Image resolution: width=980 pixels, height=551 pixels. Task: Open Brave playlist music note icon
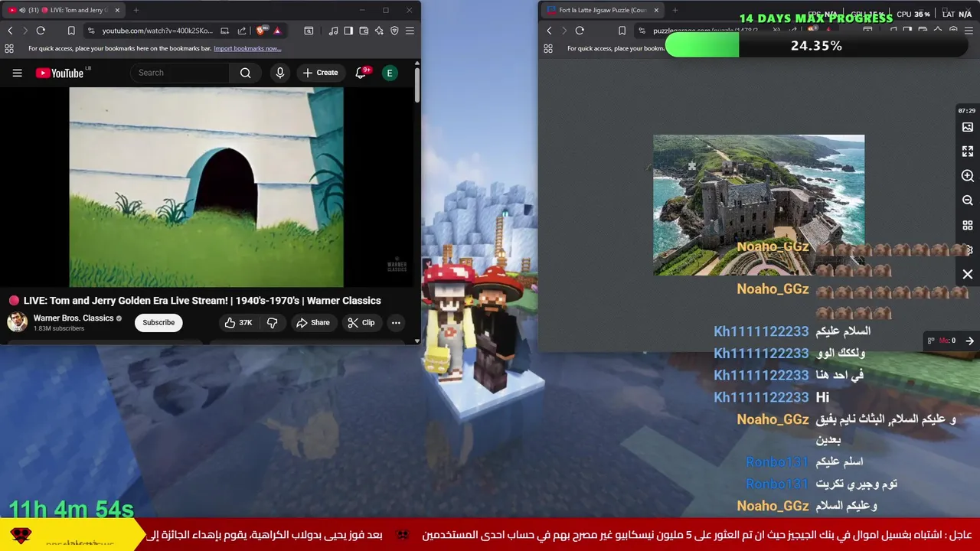click(x=333, y=31)
